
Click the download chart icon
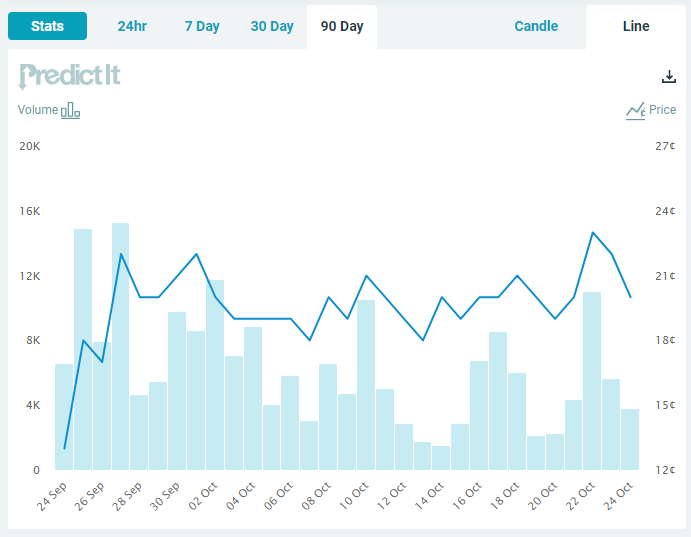tap(669, 77)
